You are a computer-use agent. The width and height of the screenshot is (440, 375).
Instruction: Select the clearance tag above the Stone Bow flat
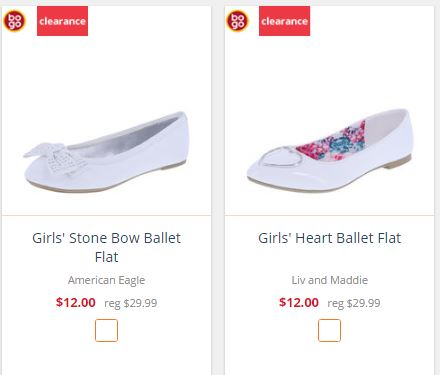(62, 21)
